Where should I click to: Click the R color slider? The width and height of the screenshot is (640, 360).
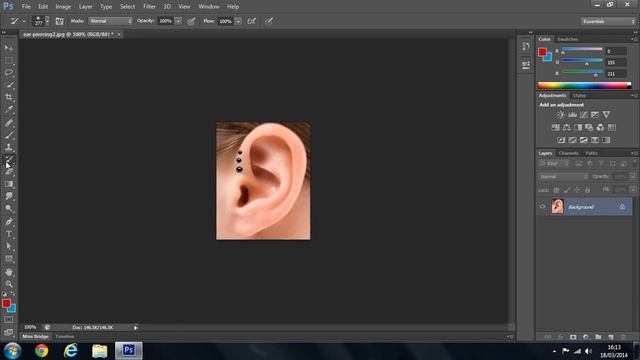tap(582, 50)
